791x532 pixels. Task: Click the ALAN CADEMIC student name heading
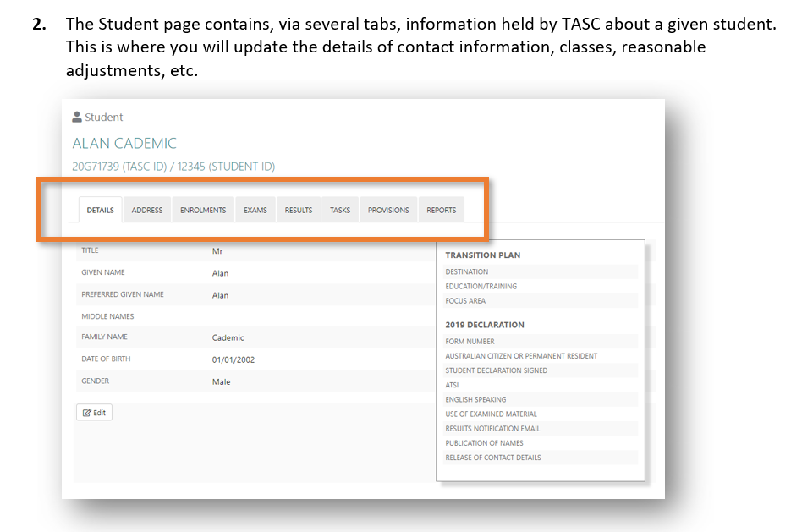(124, 143)
